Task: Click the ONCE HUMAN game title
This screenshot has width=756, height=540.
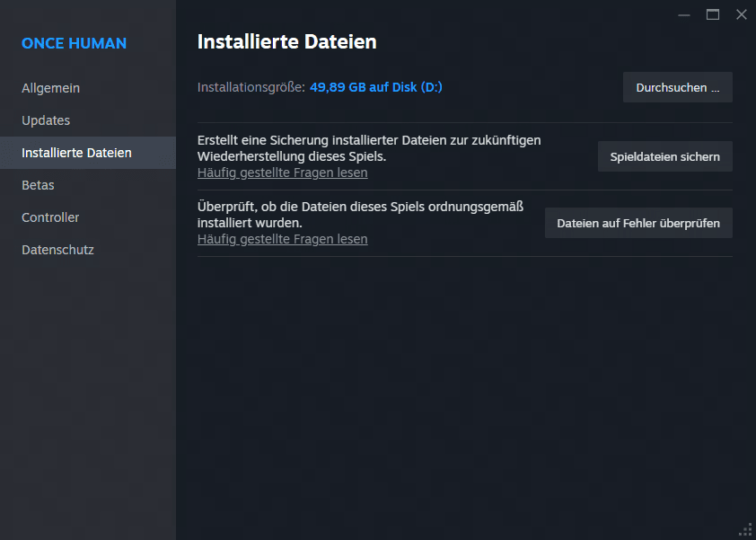Action: [x=74, y=43]
